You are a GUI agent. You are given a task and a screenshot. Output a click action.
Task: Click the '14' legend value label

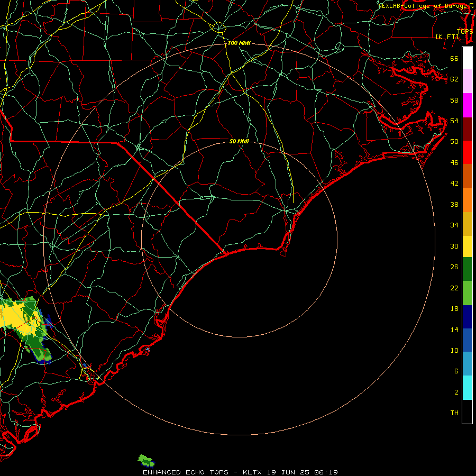click(x=454, y=329)
